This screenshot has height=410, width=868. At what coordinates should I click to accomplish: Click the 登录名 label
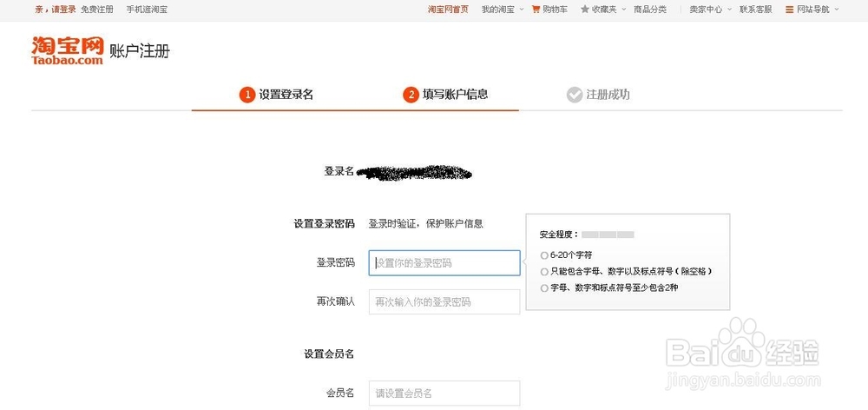pyautogui.click(x=339, y=171)
